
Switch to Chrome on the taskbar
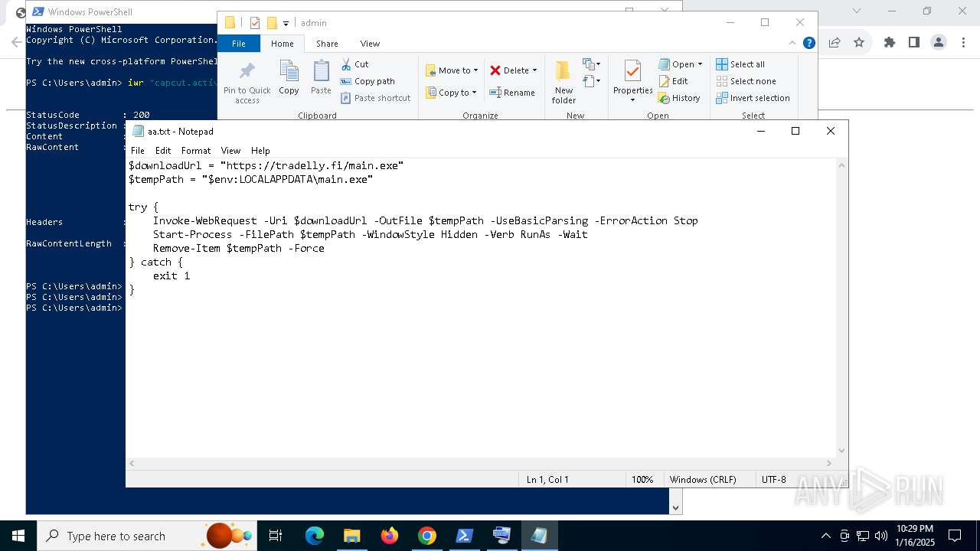coord(427,536)
